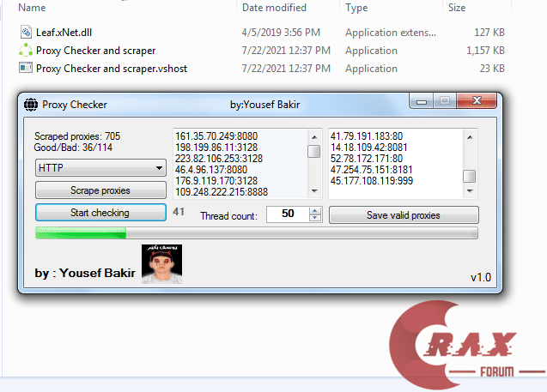The height and width of the screenshot is (392, 547).
Task: Click the valid proxies list scroll-up arrow
Action: [470, 137]
